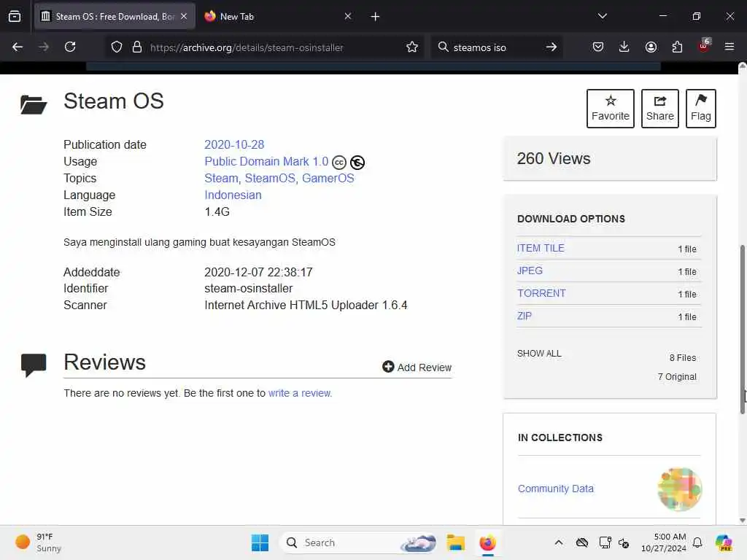Click the Favorite button
This screenshot has height=560, width=747.
click(611, 108)
